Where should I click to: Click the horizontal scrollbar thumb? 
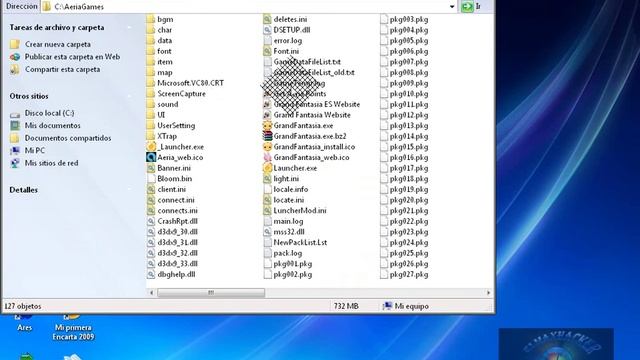pyautogui.click(x=211, y=293)
